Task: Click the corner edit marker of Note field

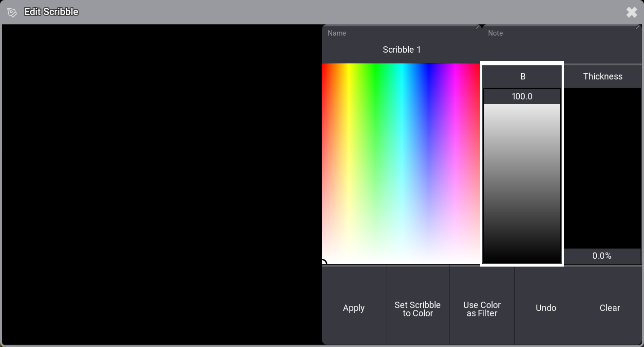Action: (638, 28)
